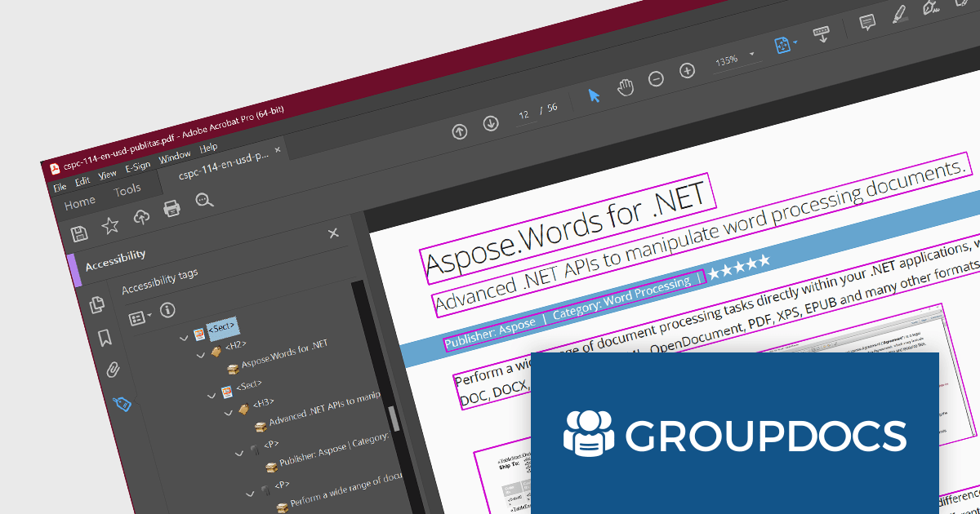Click the scrolling mode keyboard-arrow icon
This screenshot has height=514, width=980.
(x=822, y=35)
